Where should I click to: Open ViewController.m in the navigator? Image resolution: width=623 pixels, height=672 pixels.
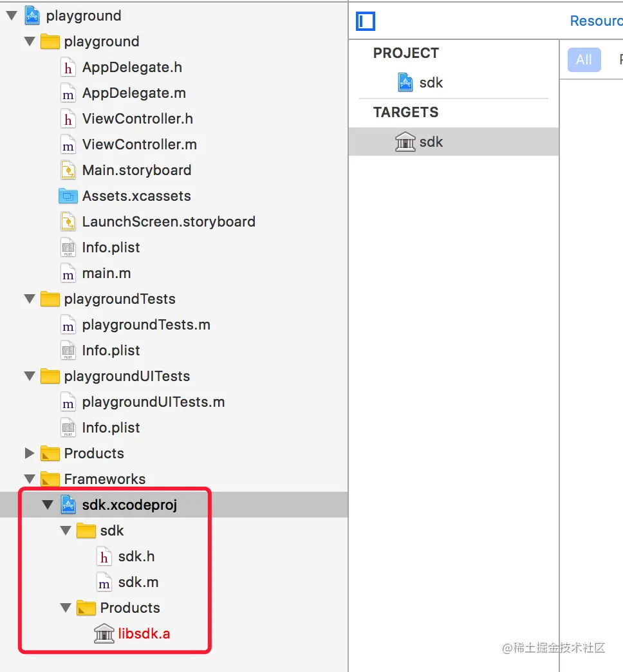pyautogui.click(x=139, y=144)
